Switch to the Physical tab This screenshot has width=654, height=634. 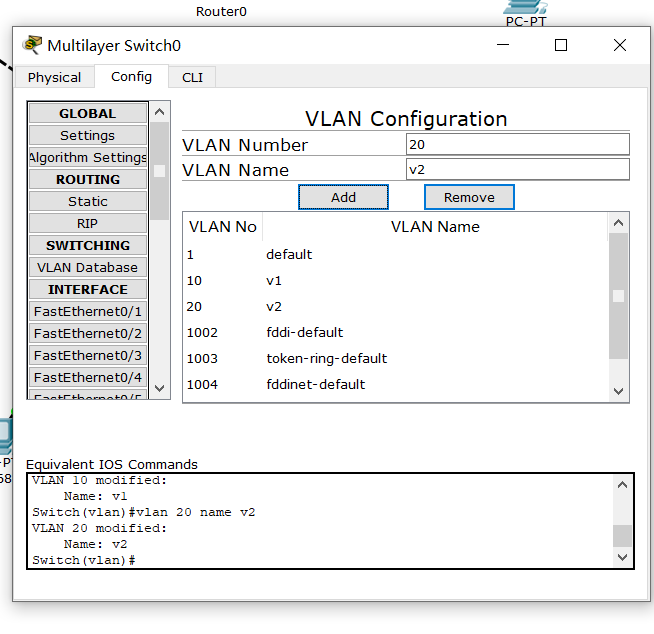point(54,77)
